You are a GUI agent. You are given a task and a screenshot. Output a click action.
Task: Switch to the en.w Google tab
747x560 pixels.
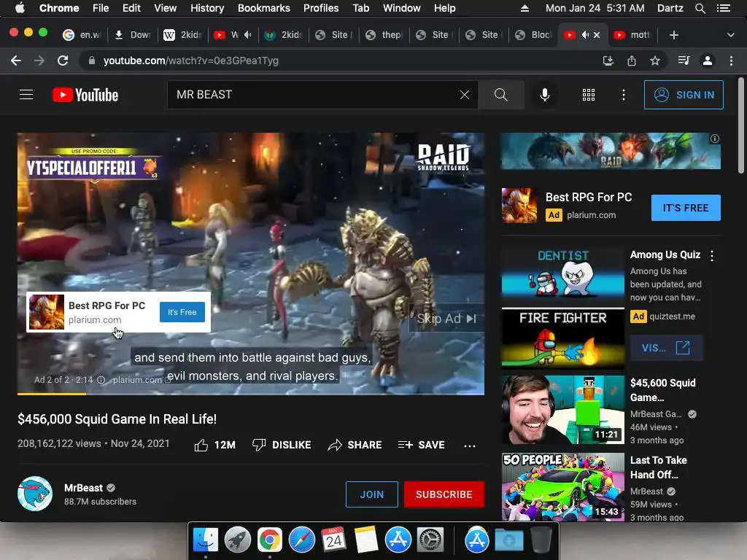click(x=82, y=35)
